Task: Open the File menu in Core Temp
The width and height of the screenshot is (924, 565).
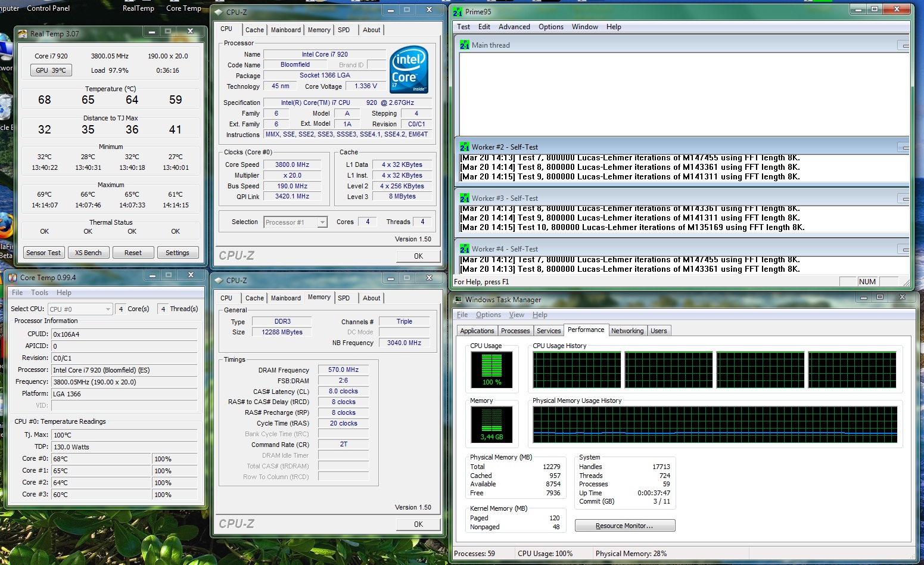Action: coord(17,293)
